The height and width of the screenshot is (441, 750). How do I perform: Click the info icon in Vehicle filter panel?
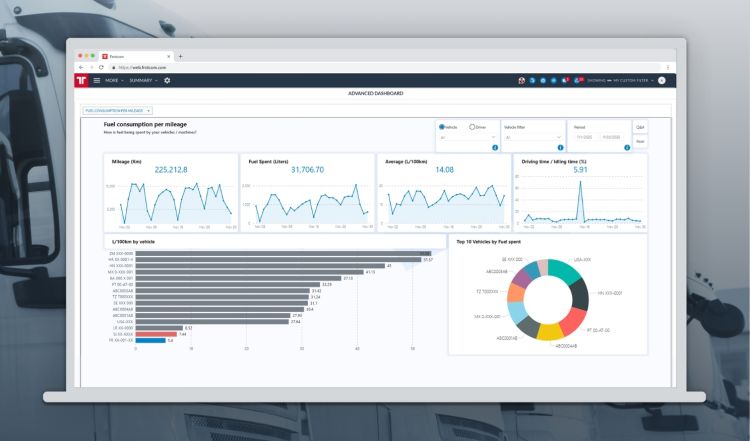pos(561,148)
